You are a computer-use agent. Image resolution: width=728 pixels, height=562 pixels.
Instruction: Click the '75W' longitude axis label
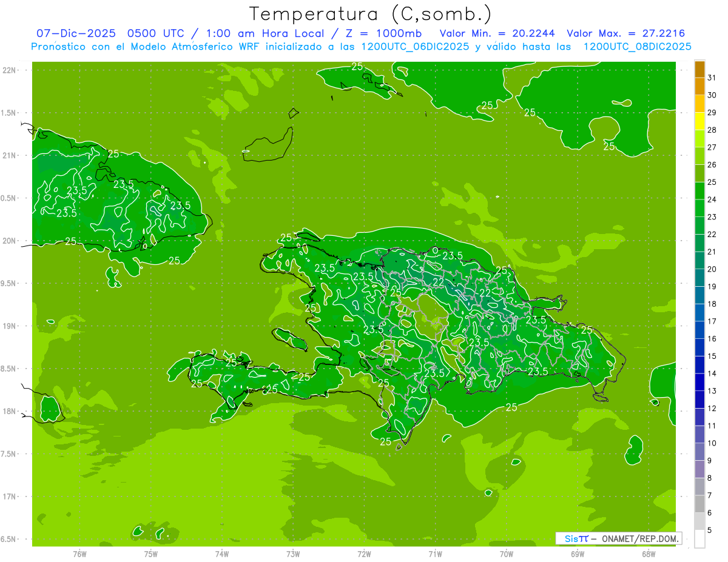(x=151, y=554)
